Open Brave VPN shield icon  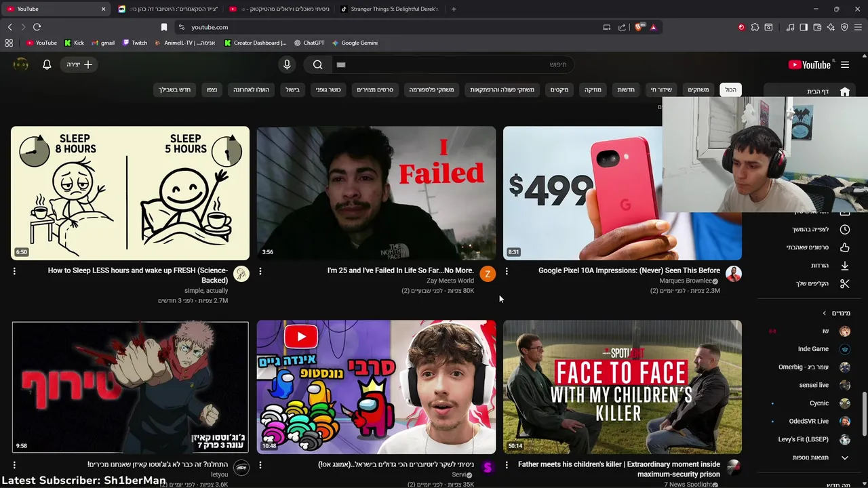point(844,27)
